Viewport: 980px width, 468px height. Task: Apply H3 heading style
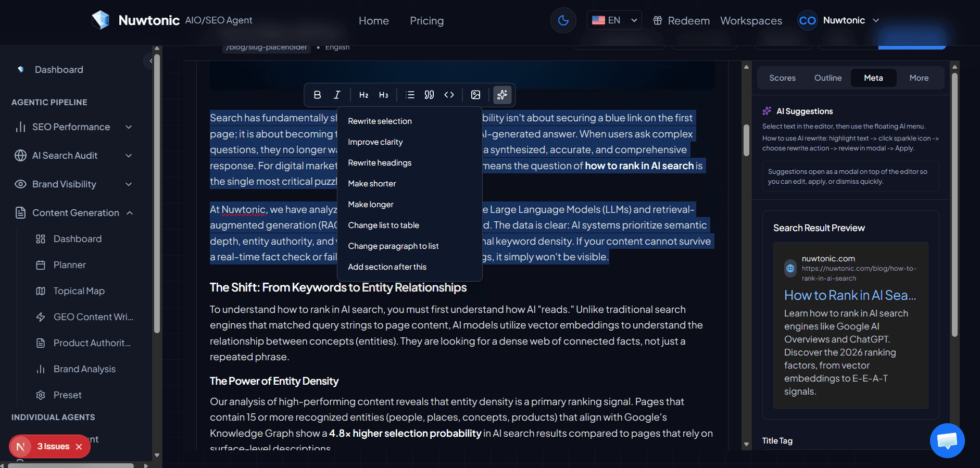(384, 95)
